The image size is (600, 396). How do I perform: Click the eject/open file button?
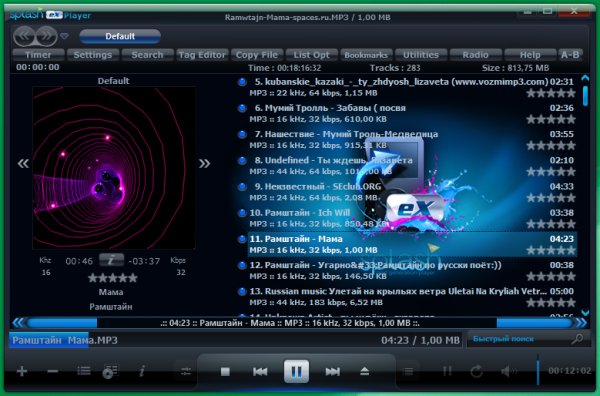[365, 371]
